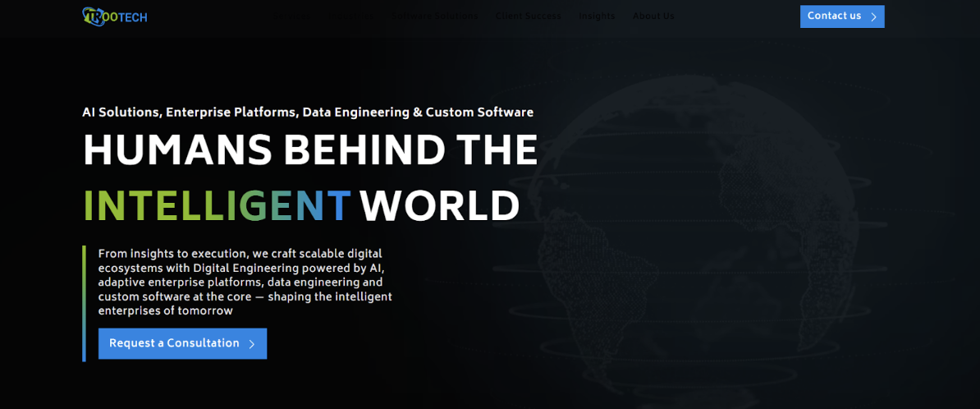This screenshot has height=409, width=980.
Task: Click the green-blue vertical gradient bar
Action: 84,302
